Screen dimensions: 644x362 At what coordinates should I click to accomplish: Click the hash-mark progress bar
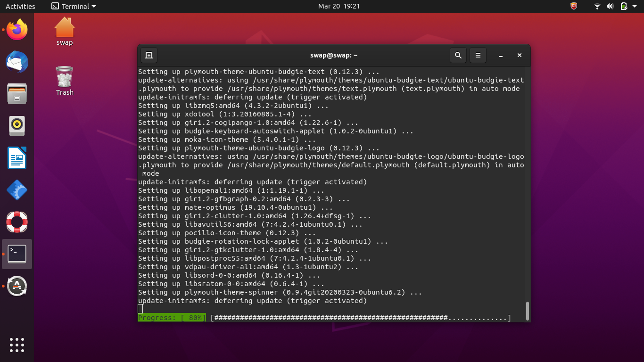[x=361, y=318]
